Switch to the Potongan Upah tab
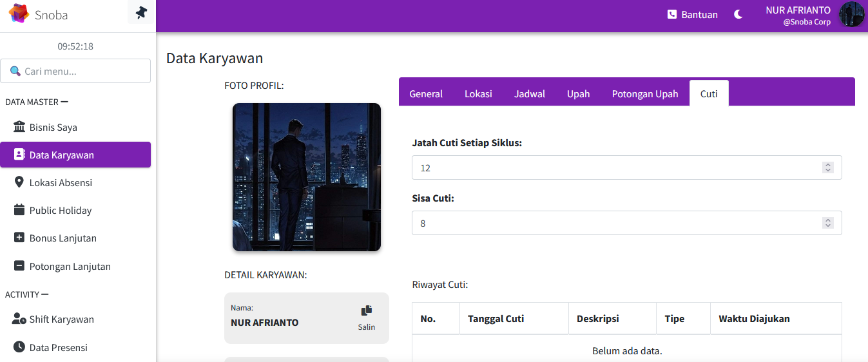The image size is (868, 362). click(x=644, y=93)
